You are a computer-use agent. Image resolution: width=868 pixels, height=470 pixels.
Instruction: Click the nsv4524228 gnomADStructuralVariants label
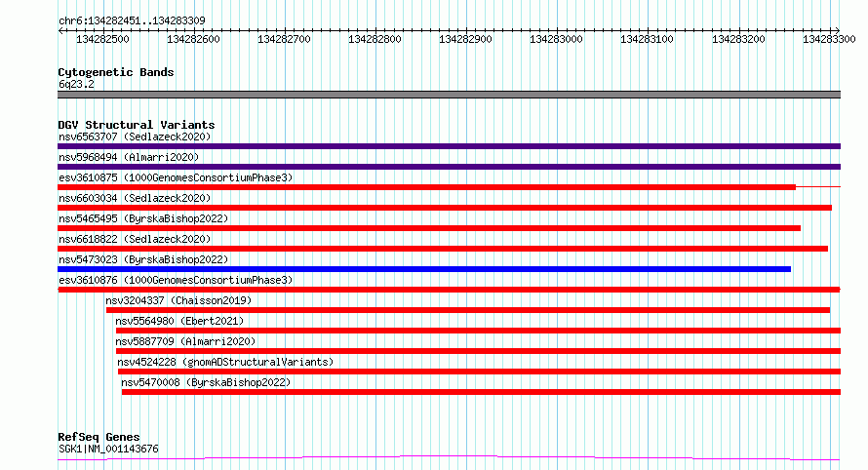225,362
